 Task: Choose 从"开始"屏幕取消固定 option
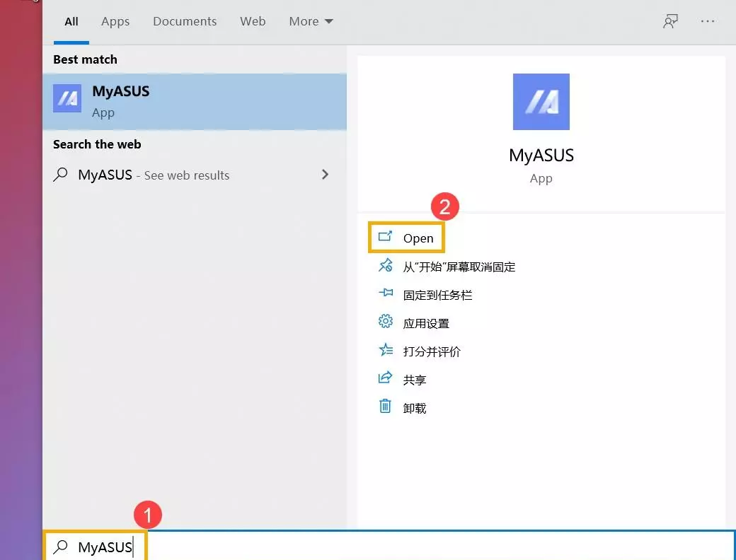click(459, 267)
